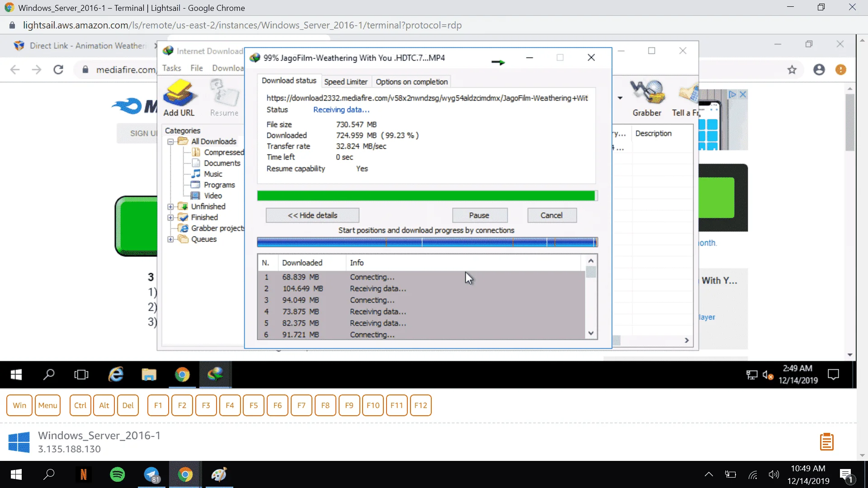The image size is (868, 488).
Task: Select the Download status tab
Action: click(x=289, y=81)
